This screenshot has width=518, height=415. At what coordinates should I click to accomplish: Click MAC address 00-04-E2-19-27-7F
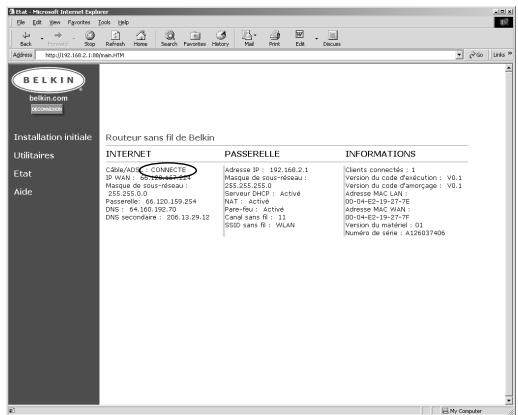(377, 217)
